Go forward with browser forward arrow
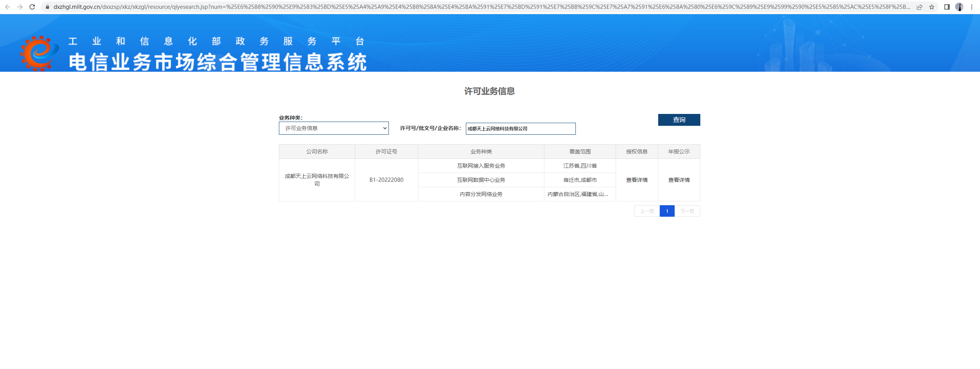The width and height of the screenshot is (980, 369). click(x=20, y=7)
